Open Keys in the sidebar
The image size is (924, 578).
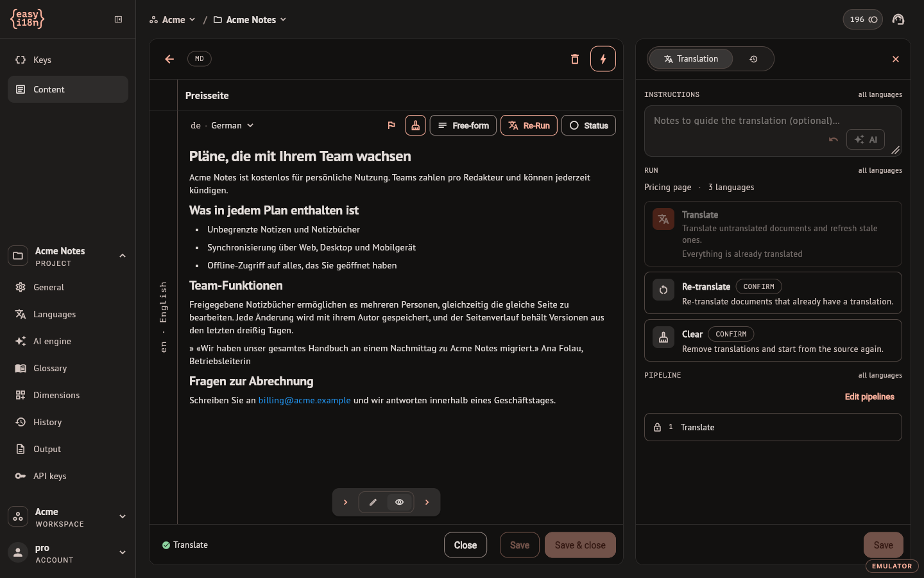[x=68, y=60]
